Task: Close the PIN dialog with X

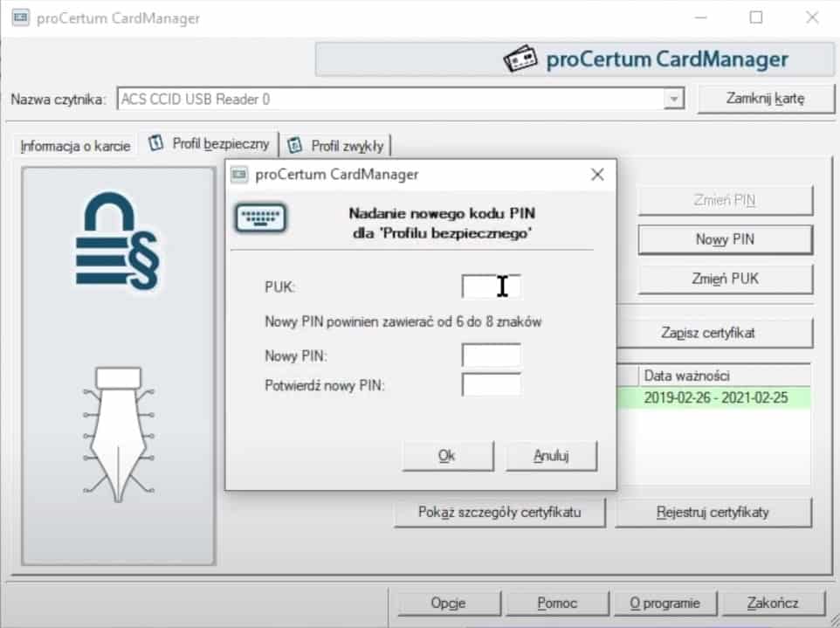Action: pyautogui.click(x=597, y=175)
